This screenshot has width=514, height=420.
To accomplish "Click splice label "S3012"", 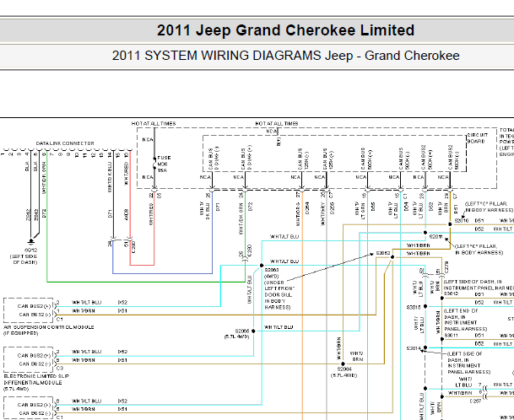I will (x=451, y=293).
